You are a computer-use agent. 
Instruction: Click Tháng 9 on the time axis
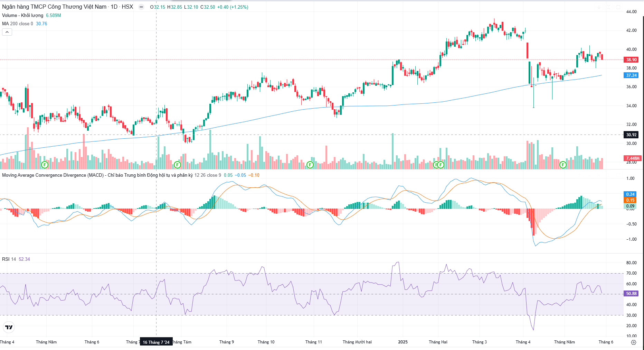[x=227, y=342]
